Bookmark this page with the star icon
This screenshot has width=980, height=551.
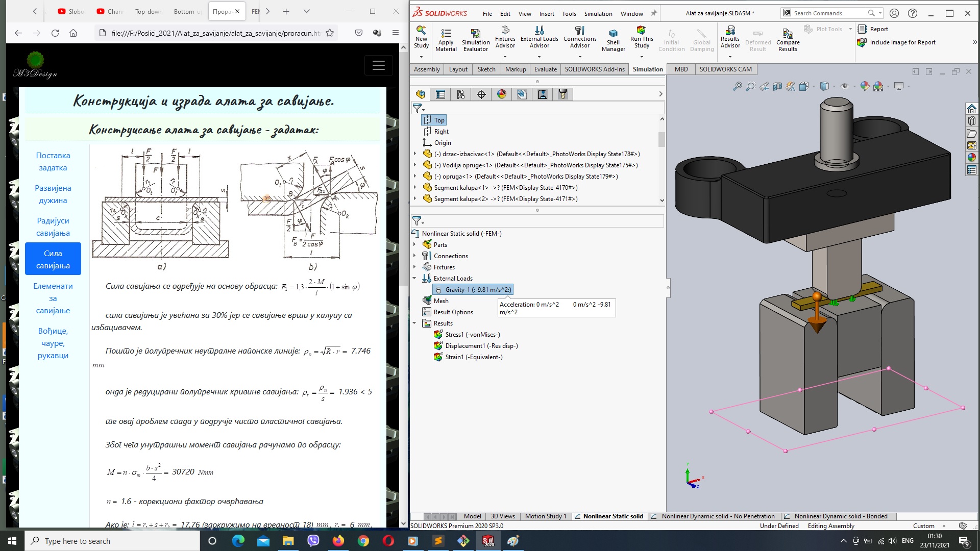(x=330, y=33)
